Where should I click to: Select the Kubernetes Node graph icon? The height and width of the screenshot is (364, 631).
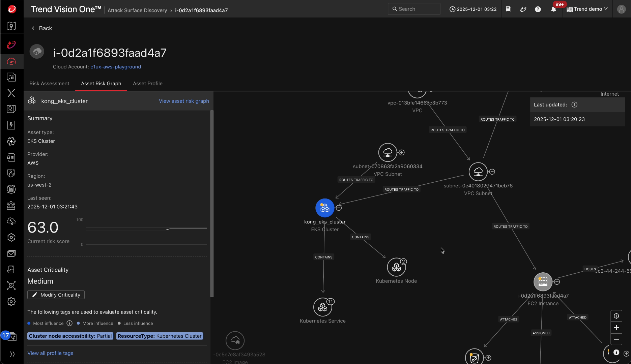396,267
